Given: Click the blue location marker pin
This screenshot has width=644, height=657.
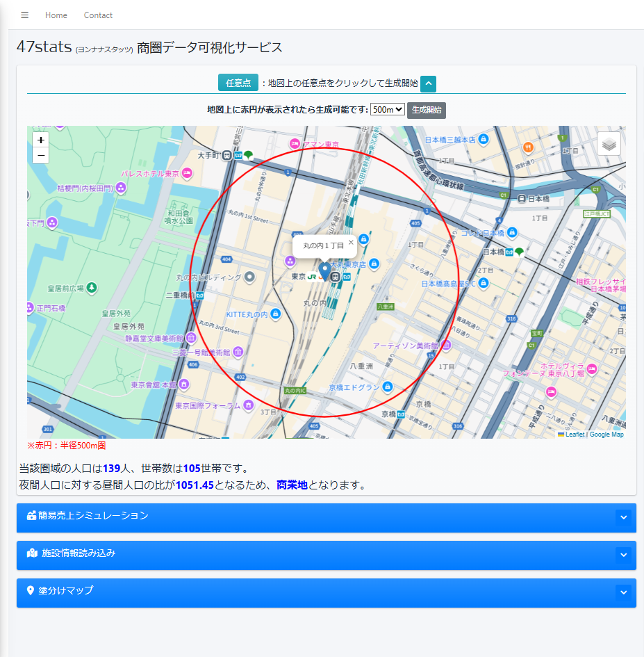Looking at the screenshot, I should coord(324,272).
